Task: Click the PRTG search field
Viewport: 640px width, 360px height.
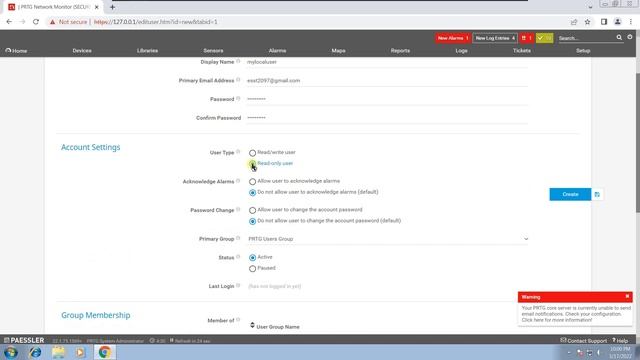Action: pos(586,38)
